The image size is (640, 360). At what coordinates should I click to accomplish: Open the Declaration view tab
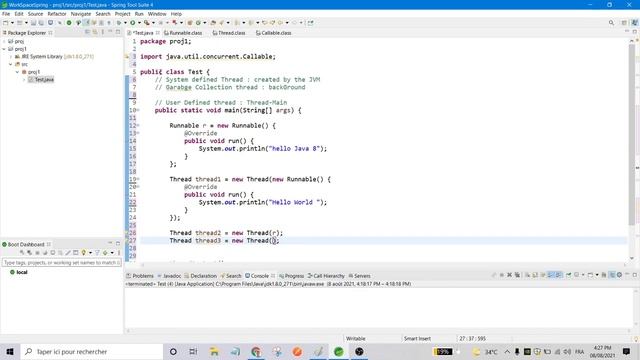(x=200, y=276)
